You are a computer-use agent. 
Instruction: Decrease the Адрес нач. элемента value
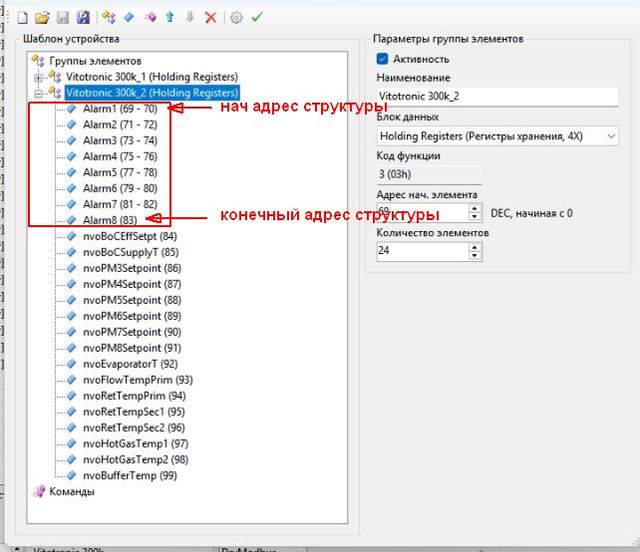[x=474, y=217]
